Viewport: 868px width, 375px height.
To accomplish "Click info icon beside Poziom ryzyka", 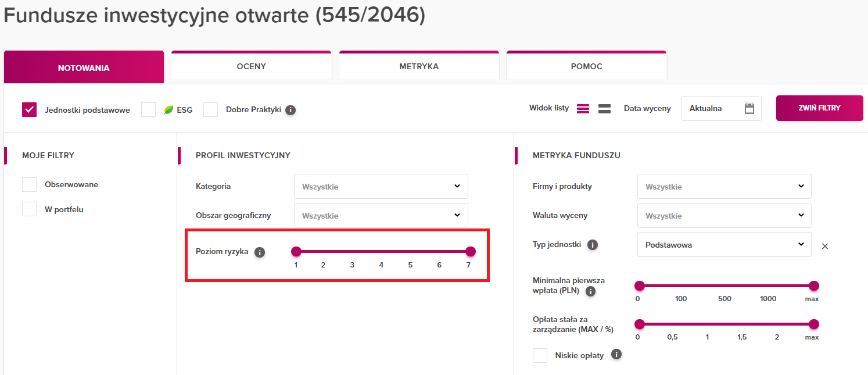I will coord(260,252).
